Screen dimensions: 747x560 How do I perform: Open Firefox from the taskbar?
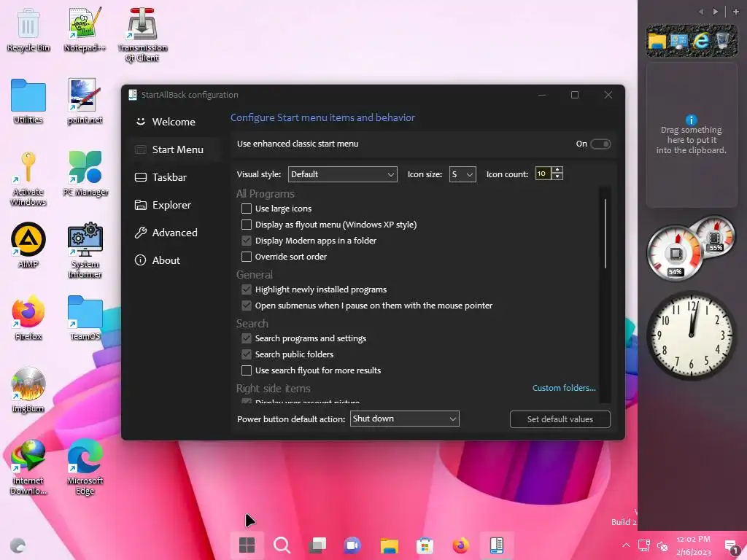point(460,545)
